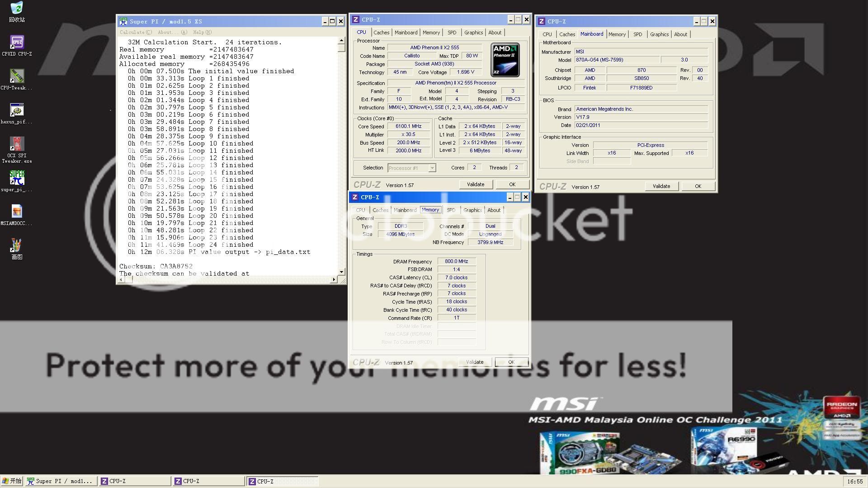868x488 pixels.
Task: Launch OCX SPI Tweaker.exe desktop icon
Action: [x=17, y=145]
